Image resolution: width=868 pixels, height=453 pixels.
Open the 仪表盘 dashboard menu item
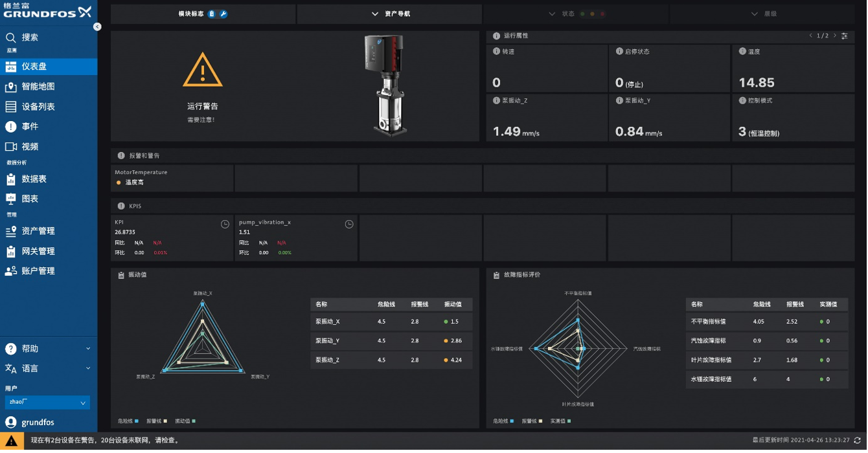(49, 67)
